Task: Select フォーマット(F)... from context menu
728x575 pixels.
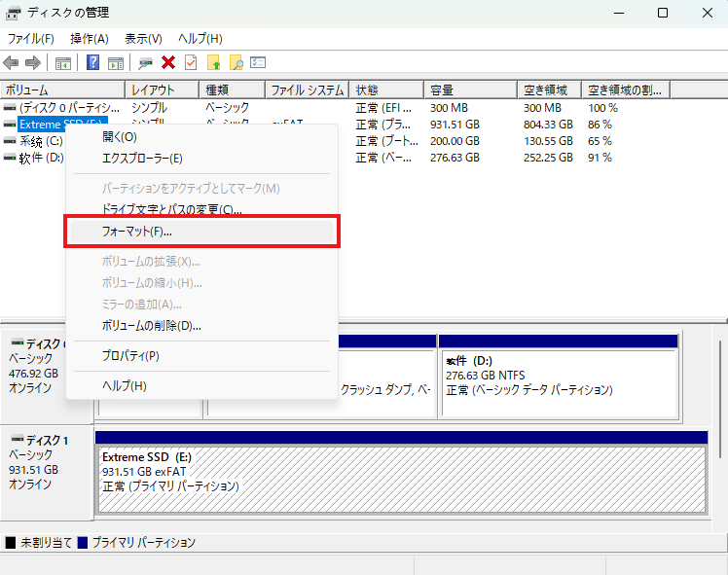Action: pyautogui.click(x=137, y=233)
